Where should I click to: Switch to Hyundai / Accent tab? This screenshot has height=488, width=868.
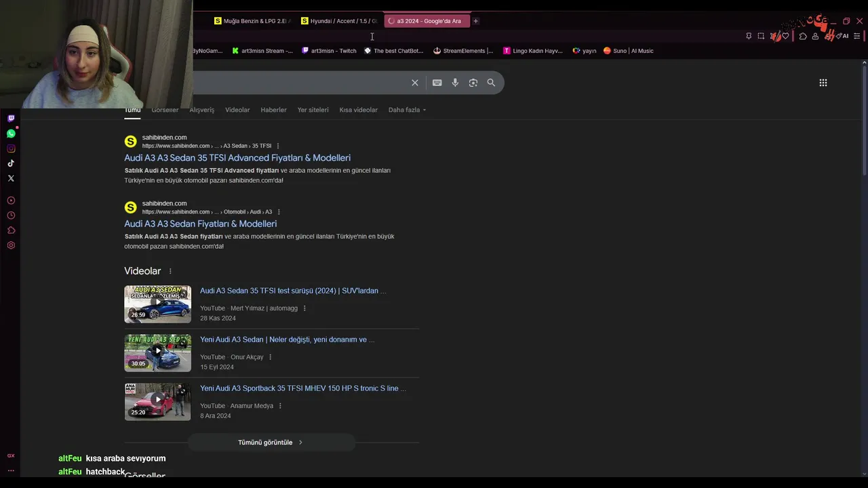(338, 21)
